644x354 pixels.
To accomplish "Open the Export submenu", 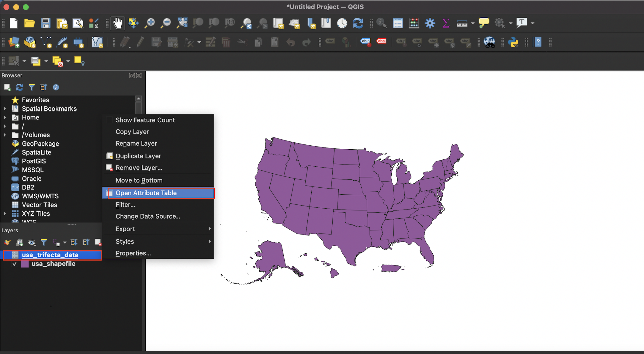I will (125, 229).
